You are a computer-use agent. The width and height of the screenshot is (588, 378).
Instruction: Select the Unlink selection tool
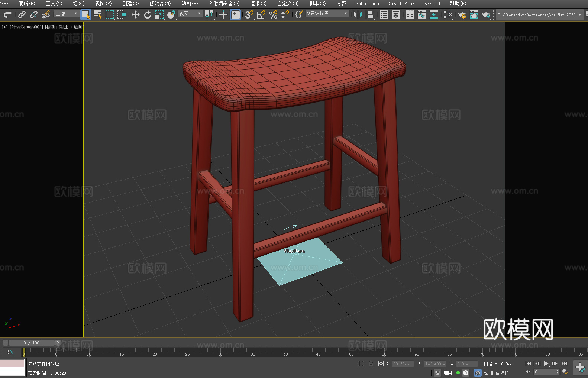(34, 14)
